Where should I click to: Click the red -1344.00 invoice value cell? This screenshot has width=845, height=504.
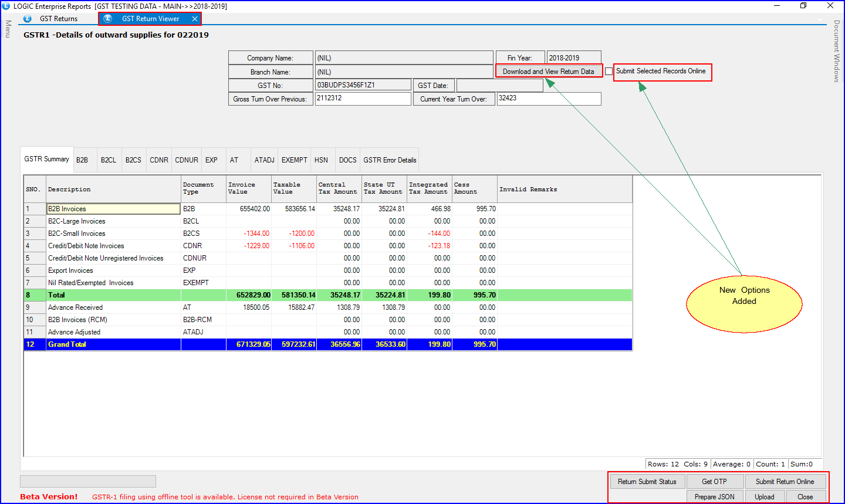tap(249, 234)
